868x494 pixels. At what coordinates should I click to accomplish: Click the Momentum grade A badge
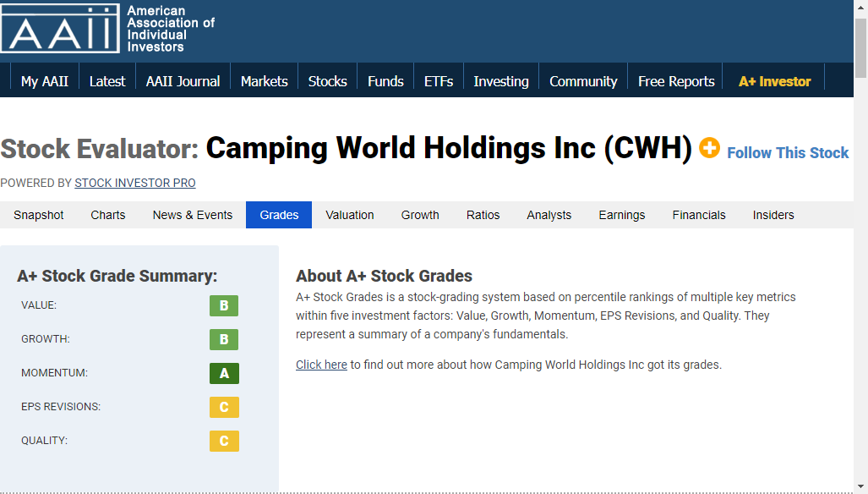point(224,373)
